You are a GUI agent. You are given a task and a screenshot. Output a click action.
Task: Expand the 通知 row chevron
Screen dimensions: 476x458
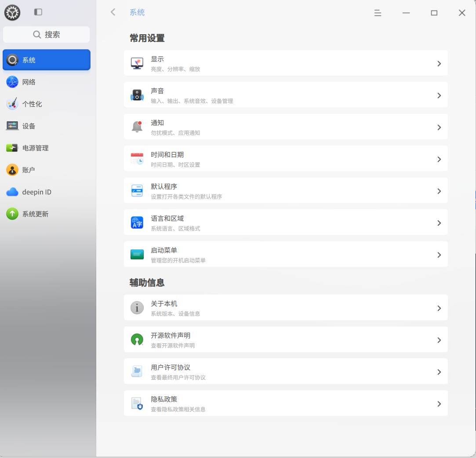439,127
